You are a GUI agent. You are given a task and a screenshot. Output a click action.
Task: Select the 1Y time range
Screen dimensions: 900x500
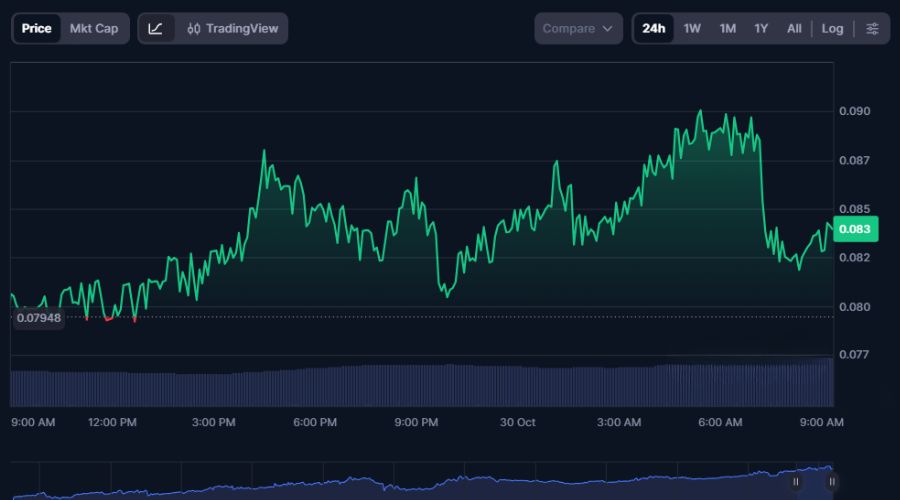point(761,29)
